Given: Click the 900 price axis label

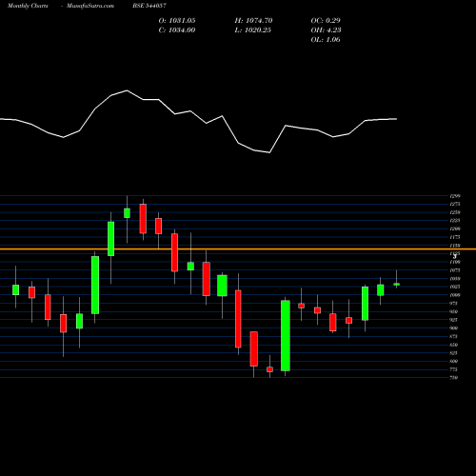Looking at the screenshot, I should coord(454,328).
